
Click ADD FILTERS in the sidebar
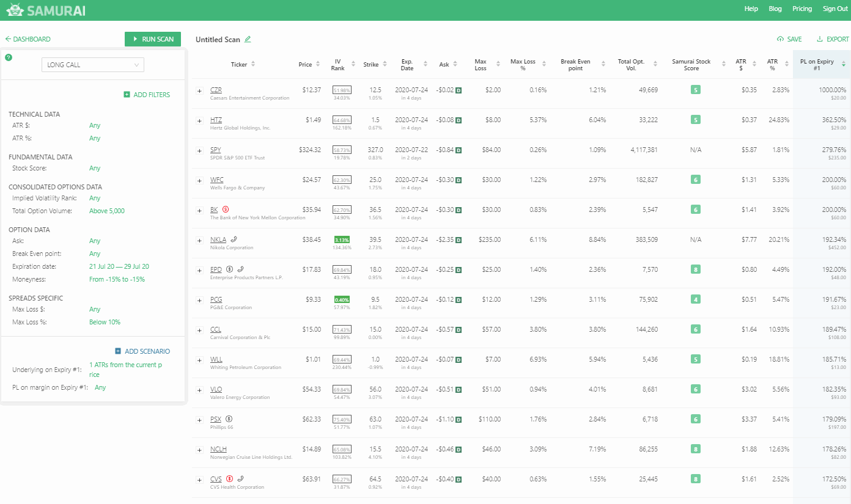147,95
